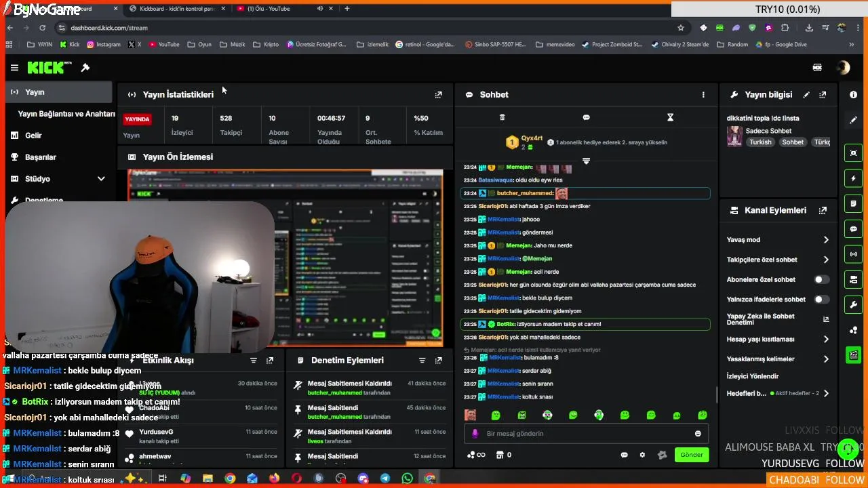Open chat settings gear below the message box
The width and height of the screenshot is (868, 488).
click(642, 455)
